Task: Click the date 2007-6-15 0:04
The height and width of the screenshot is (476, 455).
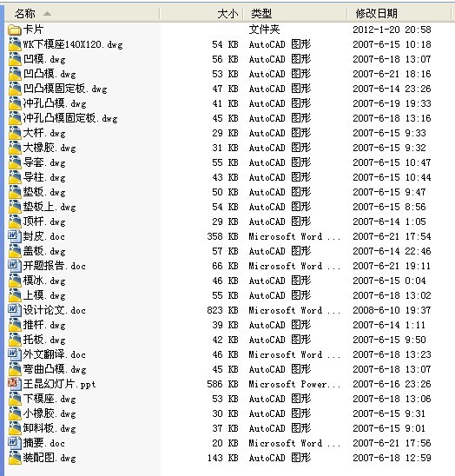Action: click(x=389, y=281)
